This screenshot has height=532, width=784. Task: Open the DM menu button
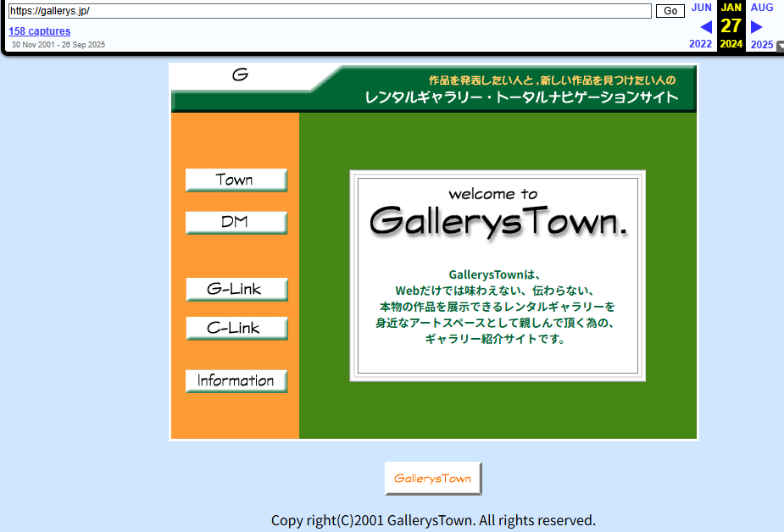(x=236, y=223)
